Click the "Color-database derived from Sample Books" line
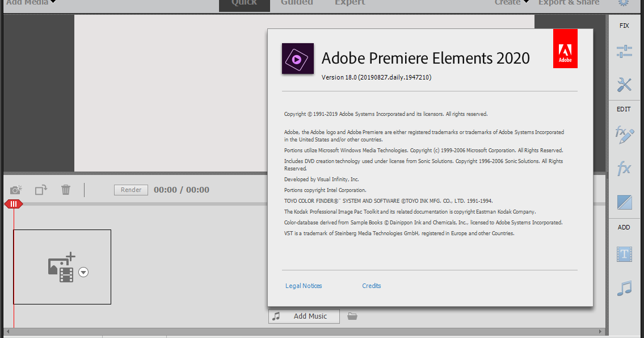 tap(423, 223)
